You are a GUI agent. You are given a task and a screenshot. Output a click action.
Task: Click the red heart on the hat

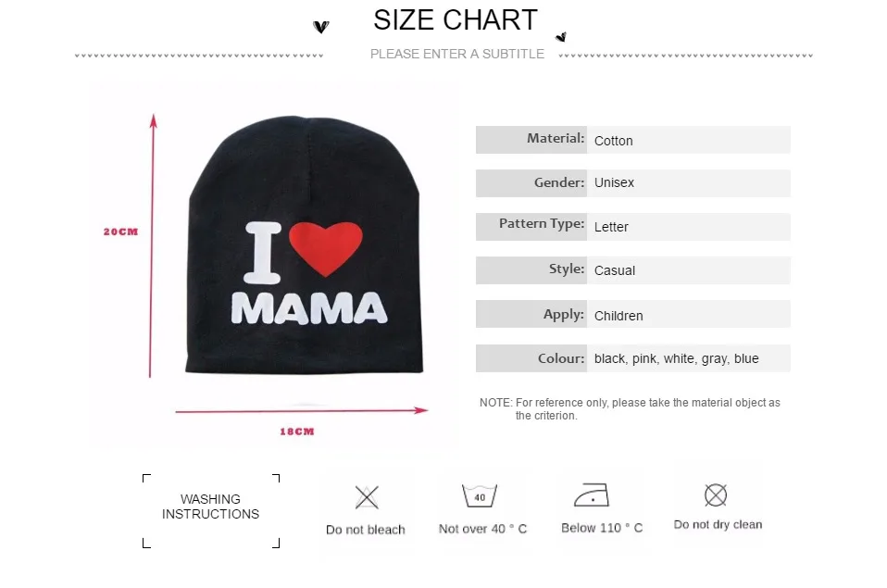(326, 248)
